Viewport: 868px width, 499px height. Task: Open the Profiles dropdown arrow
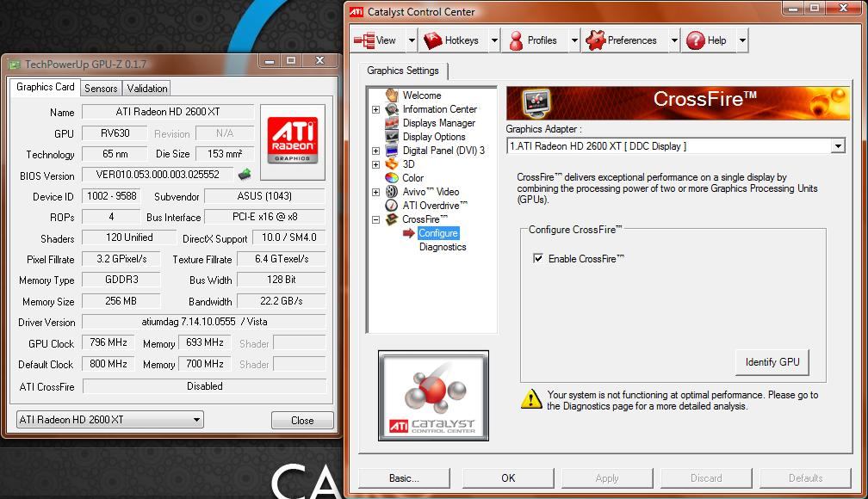[x=574, y=40]
